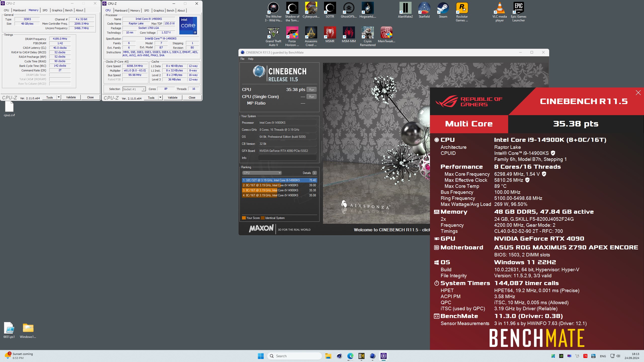This screenshot has width=644, height=362.
Task: Open Socket #1 selection dropdown
Action: pos(134,89)
